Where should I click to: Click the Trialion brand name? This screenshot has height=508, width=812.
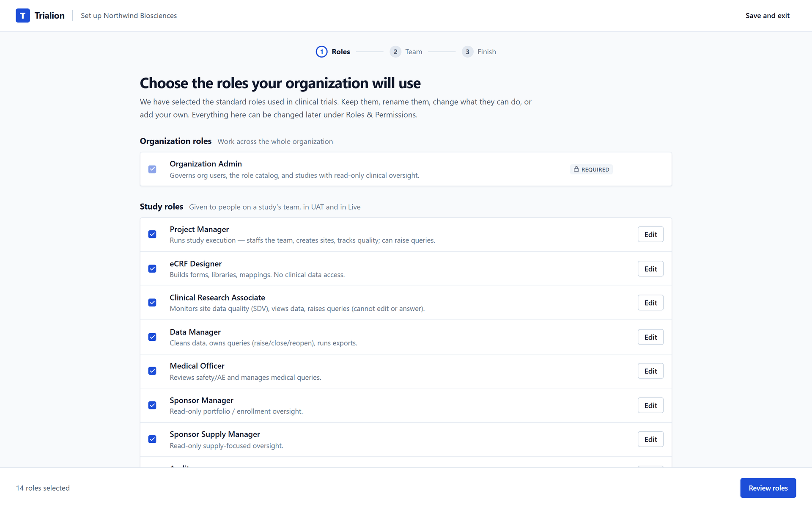pos(49,16)
